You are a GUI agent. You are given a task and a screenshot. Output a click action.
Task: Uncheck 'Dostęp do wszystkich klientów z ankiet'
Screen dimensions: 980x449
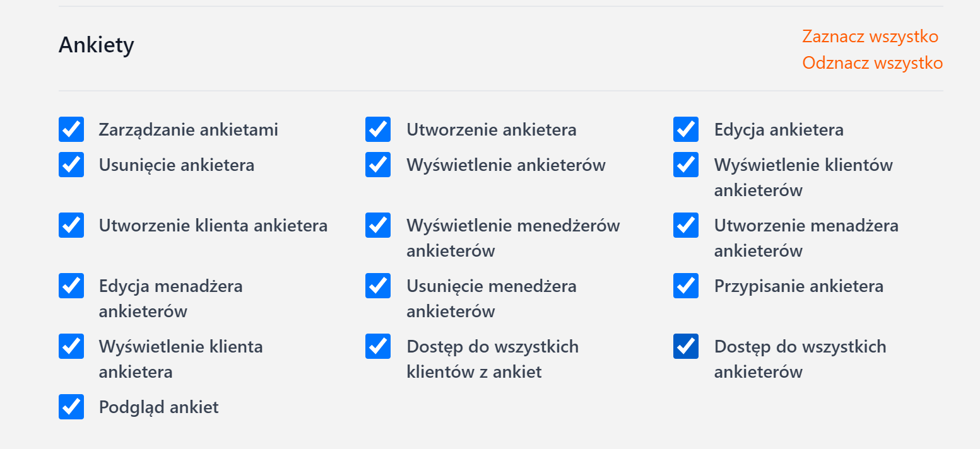pyautogui.click(x=378, y=346)
